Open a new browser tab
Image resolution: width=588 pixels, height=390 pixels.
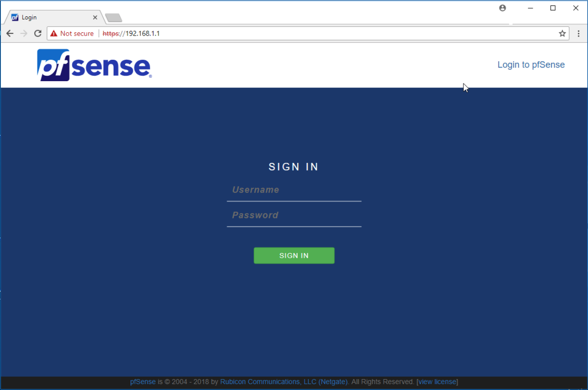113,18
